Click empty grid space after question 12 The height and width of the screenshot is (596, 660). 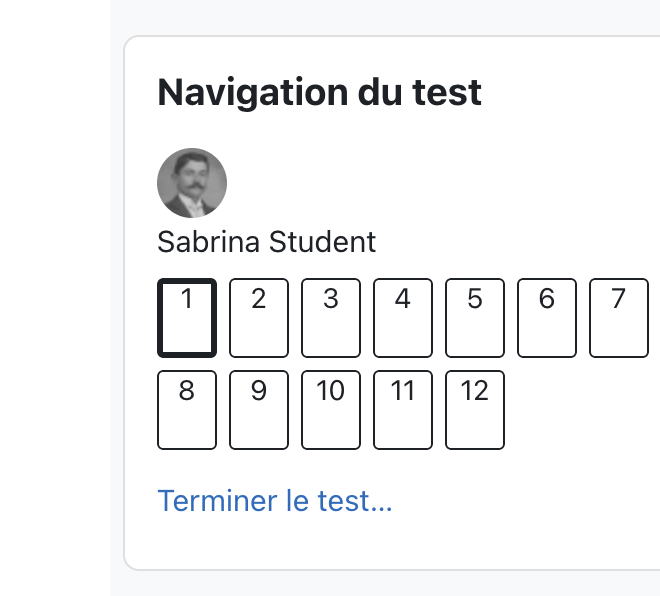[581, 410]
